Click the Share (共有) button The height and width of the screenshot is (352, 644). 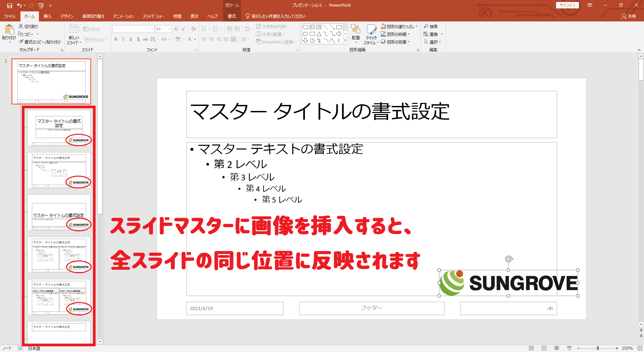(629, 16)
